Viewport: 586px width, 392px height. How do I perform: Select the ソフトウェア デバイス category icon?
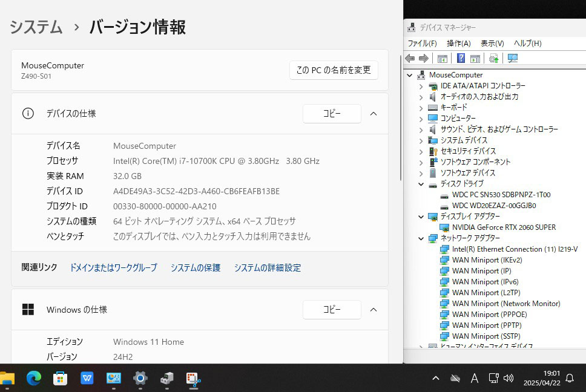pos(433,173)
